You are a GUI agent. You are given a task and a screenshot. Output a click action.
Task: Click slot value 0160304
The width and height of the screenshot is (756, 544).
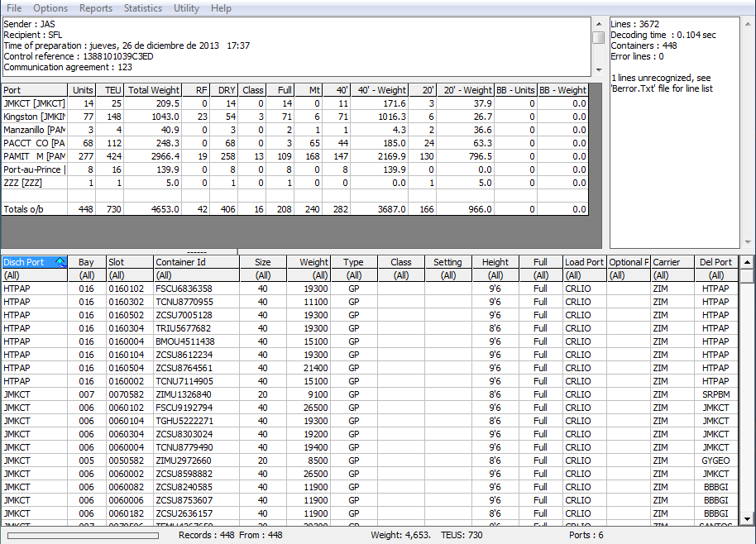click(126, 328)
